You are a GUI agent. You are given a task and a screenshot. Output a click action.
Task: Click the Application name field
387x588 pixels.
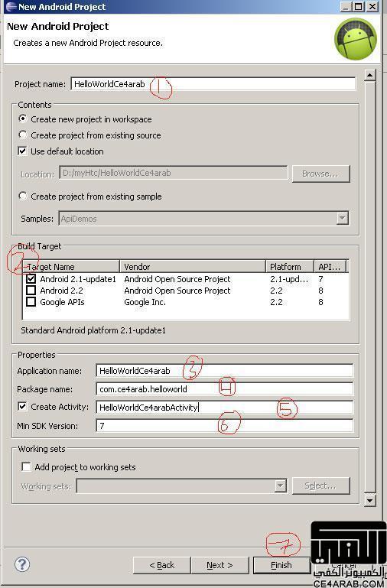(224, 371)
